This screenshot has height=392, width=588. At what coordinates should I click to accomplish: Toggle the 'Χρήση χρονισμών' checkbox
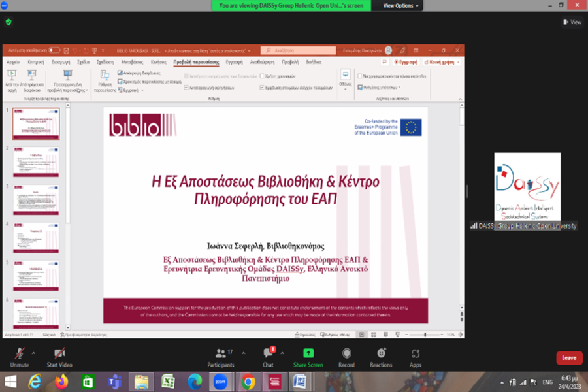[x=262, y=76]
